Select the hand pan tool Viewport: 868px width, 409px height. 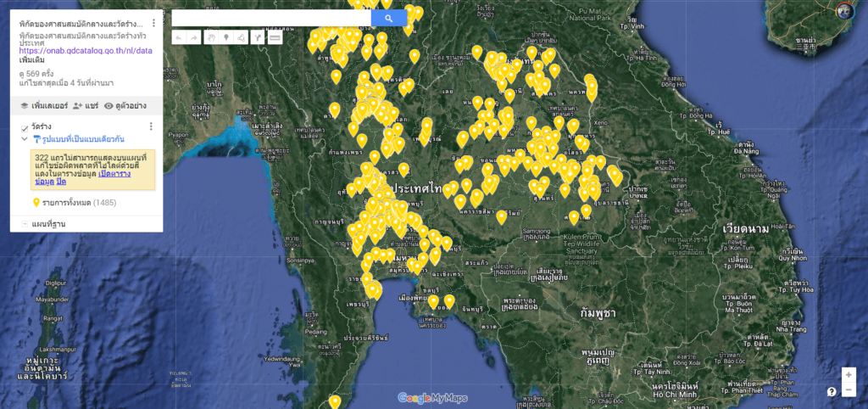211,38
